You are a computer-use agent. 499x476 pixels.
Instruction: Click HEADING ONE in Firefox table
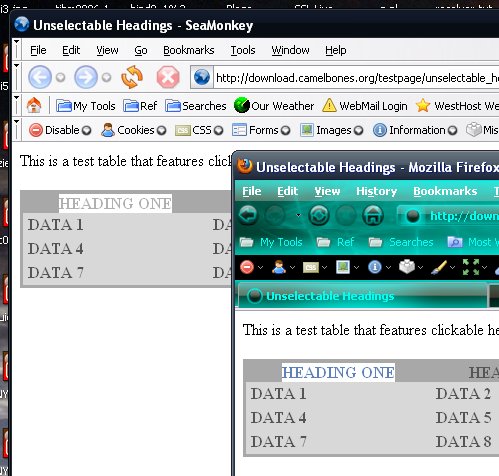click(x=338, y=372)
